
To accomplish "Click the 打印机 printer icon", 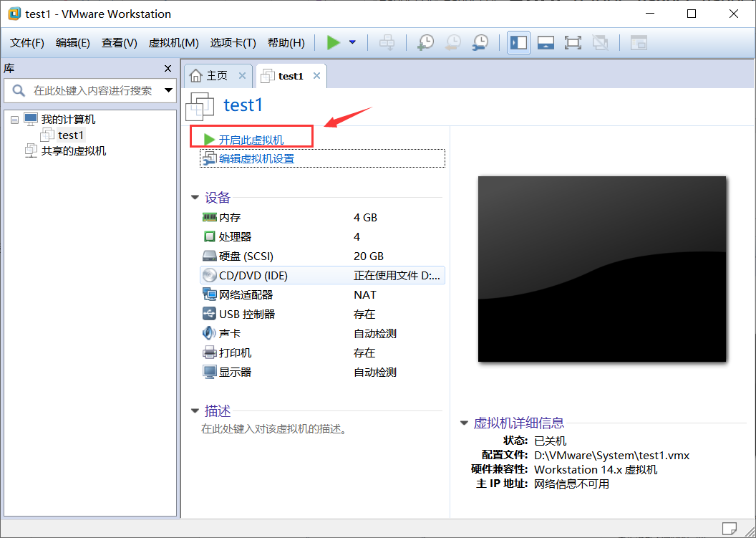I will click(x=209, y=352).
